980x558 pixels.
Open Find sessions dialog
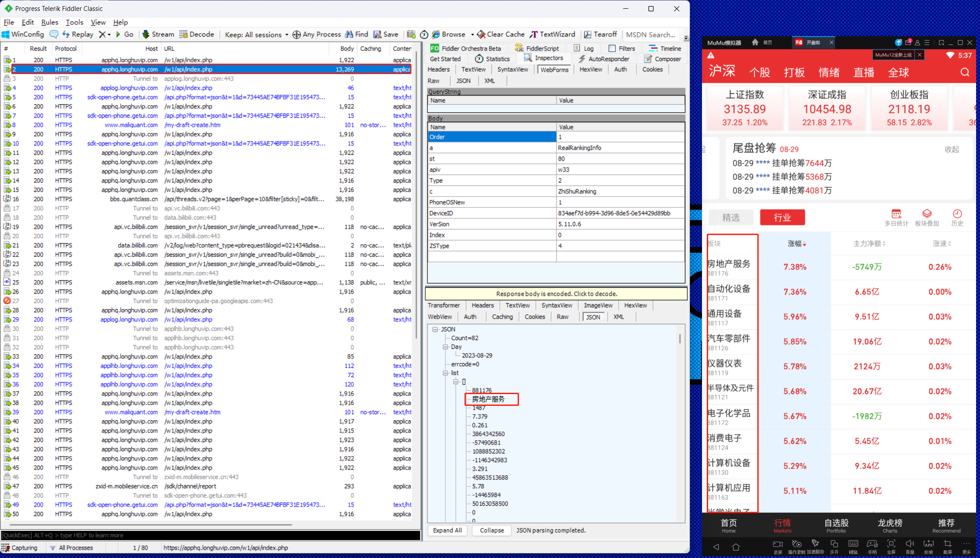[x=356, y=34]
